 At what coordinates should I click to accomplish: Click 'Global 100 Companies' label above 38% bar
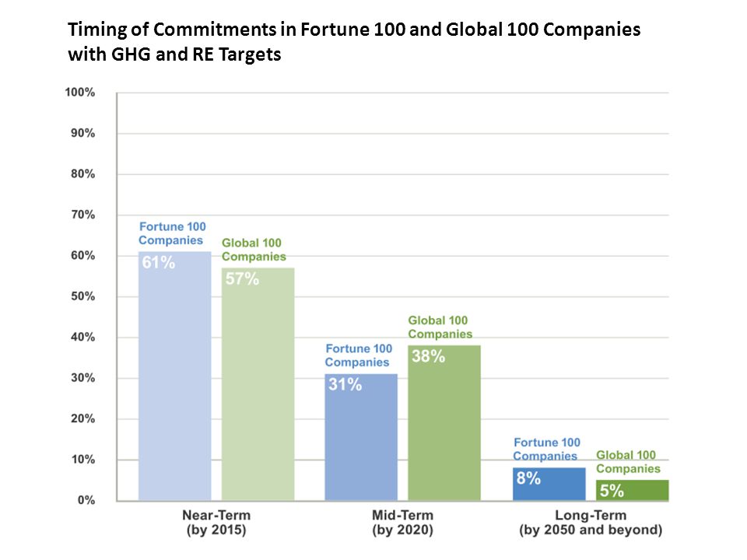pos(440,327)
